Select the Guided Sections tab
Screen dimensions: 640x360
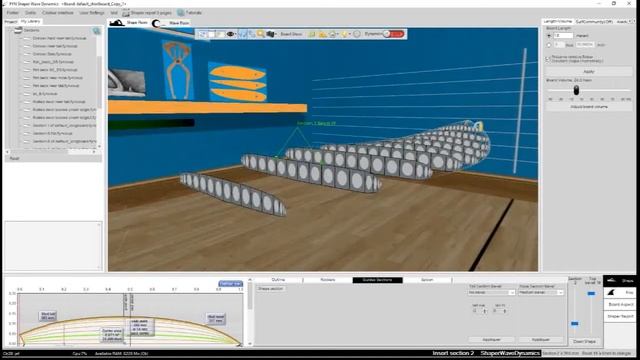pyautogui.click(x=378, y=280)
